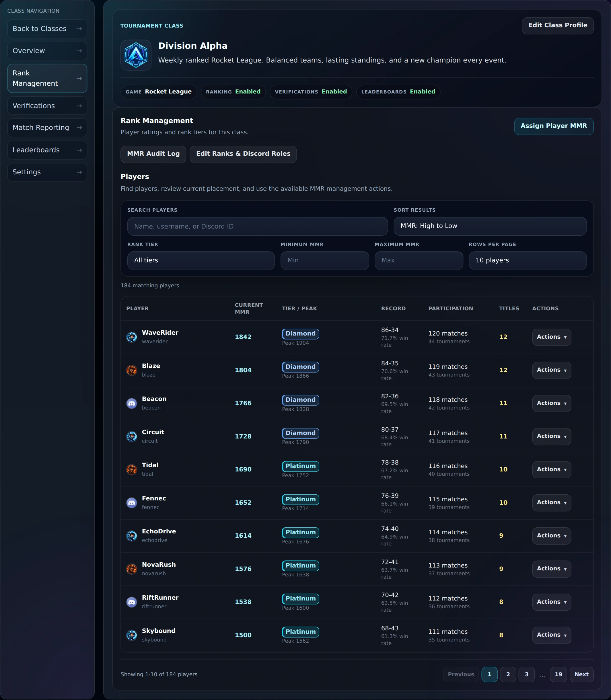Go to page 2
Screen dimensions: 611x700
pos(508,674)
